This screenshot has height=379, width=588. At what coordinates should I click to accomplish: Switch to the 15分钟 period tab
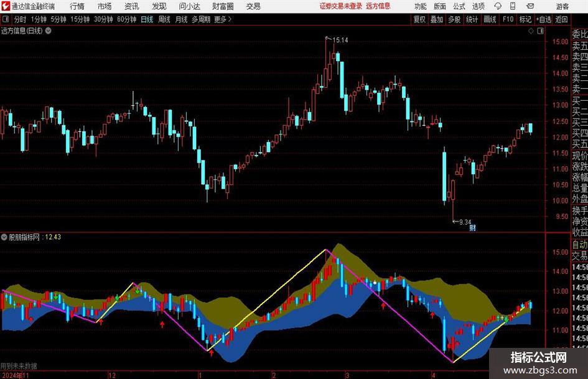tap(80, 19)
